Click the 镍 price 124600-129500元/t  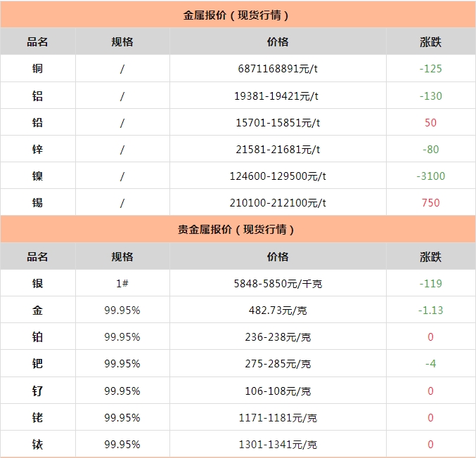[x=278, y=176]
